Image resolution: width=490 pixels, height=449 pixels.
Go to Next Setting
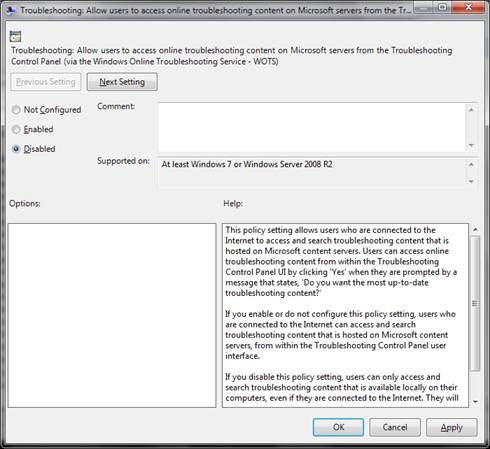tap(122, 82)
